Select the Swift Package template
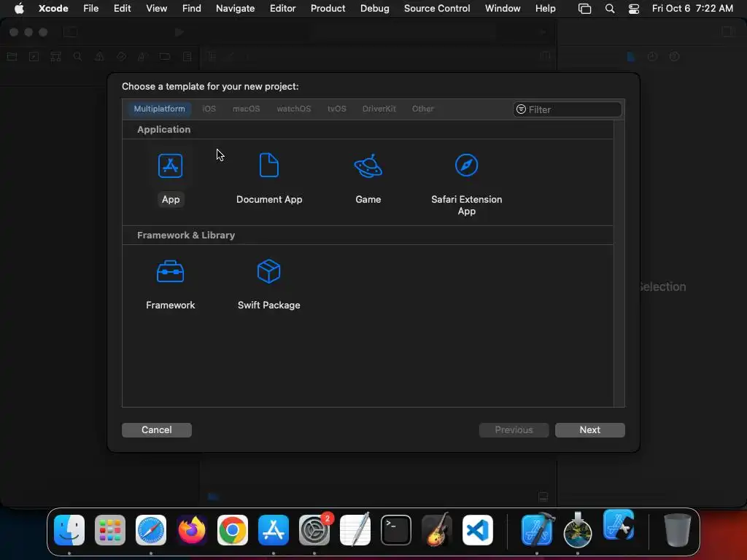Viewport: 747px width, 560px height. click(x=268, y=284)
